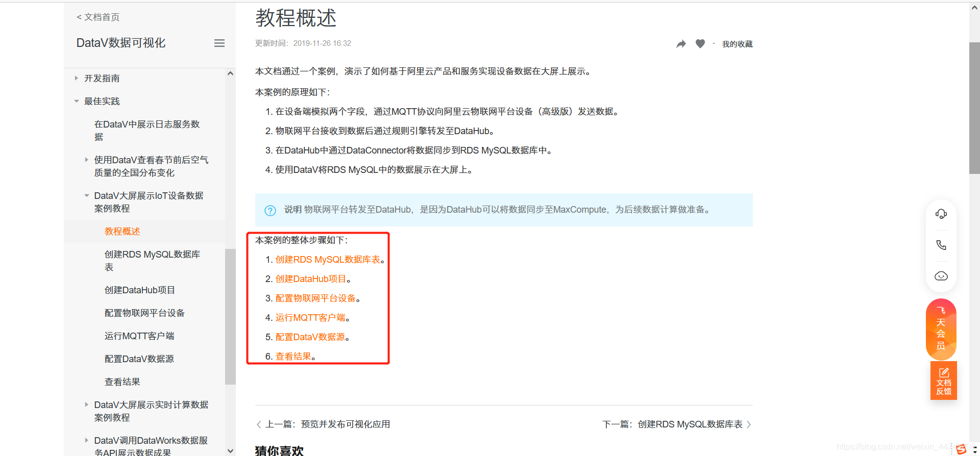Click the info question icon in the note
This screenshot has width=980, height=456.
(x=270, y=210)
